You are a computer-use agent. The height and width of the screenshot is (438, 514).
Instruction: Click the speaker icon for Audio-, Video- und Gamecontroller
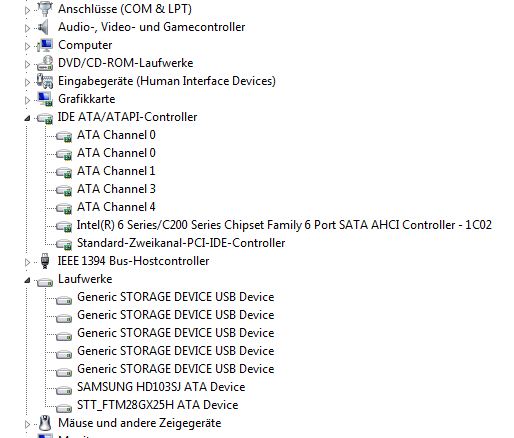tap(43, 27)
